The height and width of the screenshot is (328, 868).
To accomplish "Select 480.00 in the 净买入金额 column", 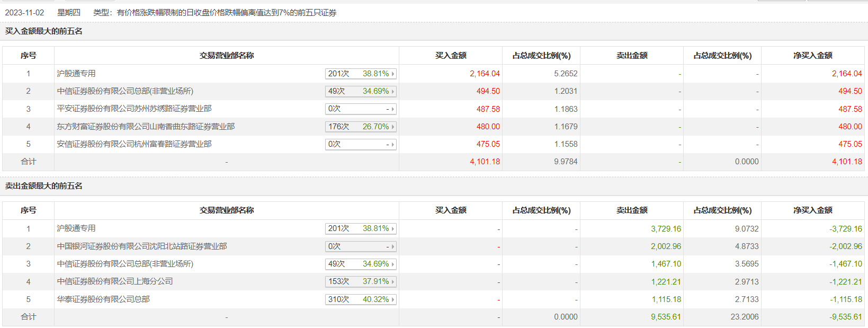I will click(x=850, y=127).
